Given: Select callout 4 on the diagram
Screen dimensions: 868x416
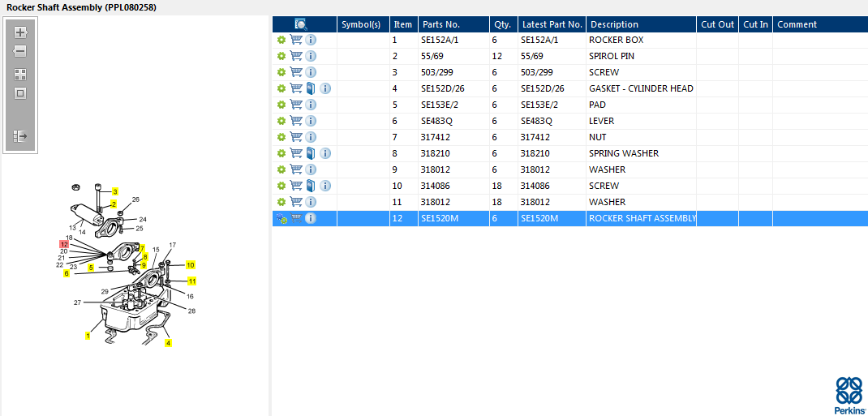Looking at the screenshot, I should (x=168, y=343).
